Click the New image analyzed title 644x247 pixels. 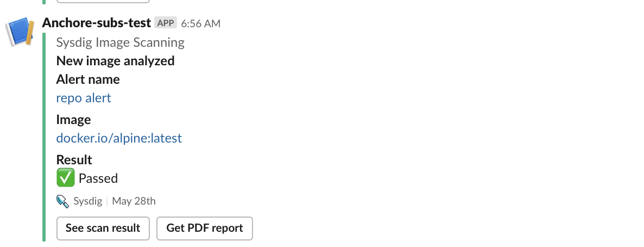pyautogui.click(x=116, y=61)
